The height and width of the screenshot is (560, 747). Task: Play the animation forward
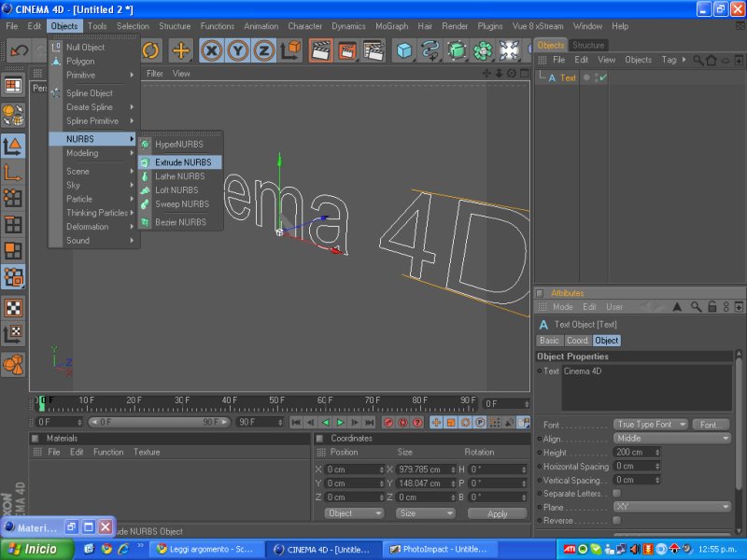[x=340, y=423]
